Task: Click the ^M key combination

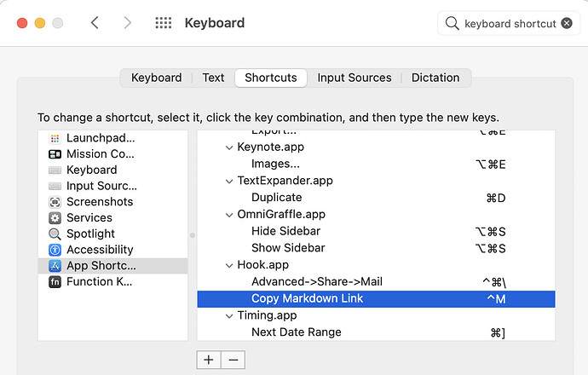Action: coord(496,299)
